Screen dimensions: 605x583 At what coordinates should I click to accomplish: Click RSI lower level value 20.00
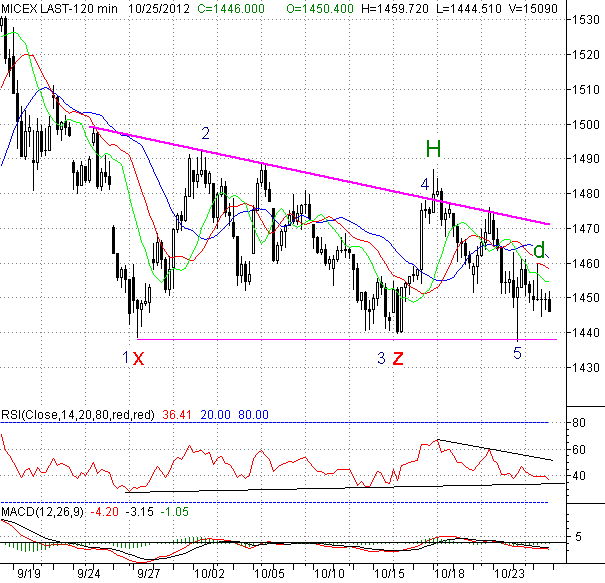pyautogui.click(x=215, y=415)
